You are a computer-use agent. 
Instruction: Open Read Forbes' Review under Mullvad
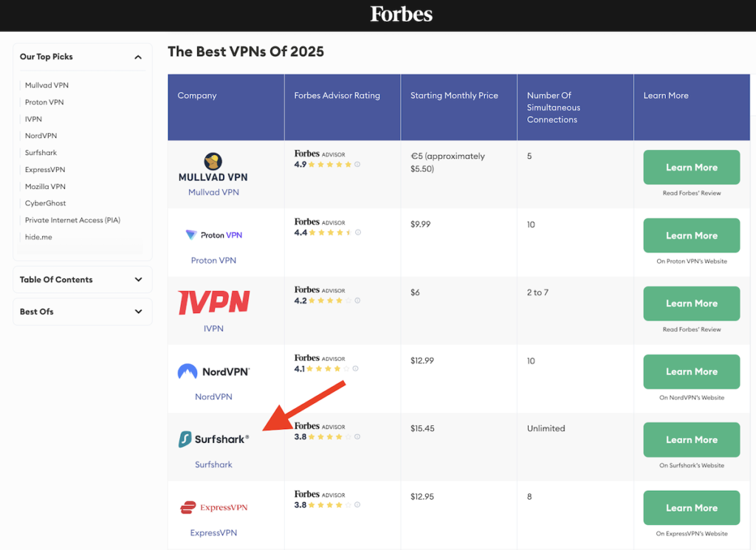point(691,193)
